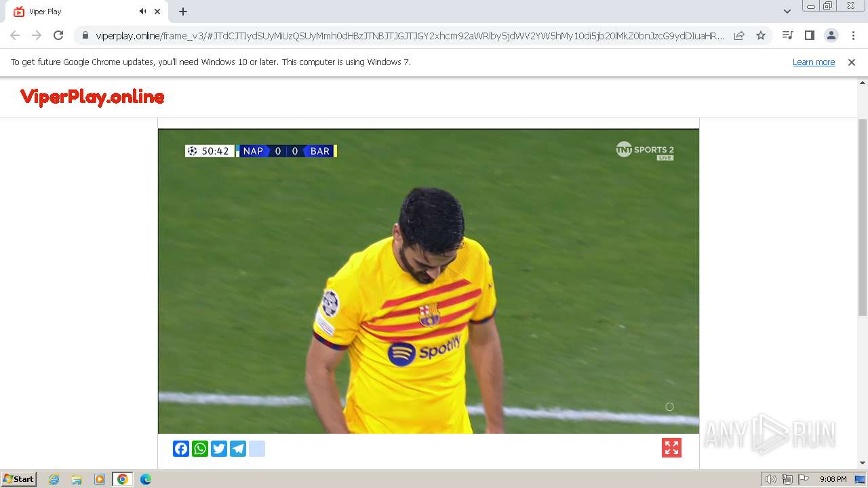Mute the Viper Play tab audio
Viewport: 868px width, 488px height.
(142, 12)
